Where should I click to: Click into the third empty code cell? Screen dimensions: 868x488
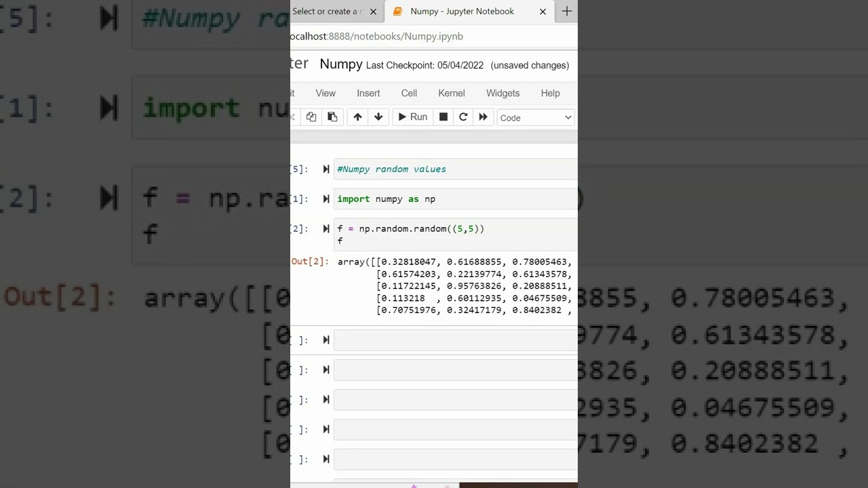[456, 400]
